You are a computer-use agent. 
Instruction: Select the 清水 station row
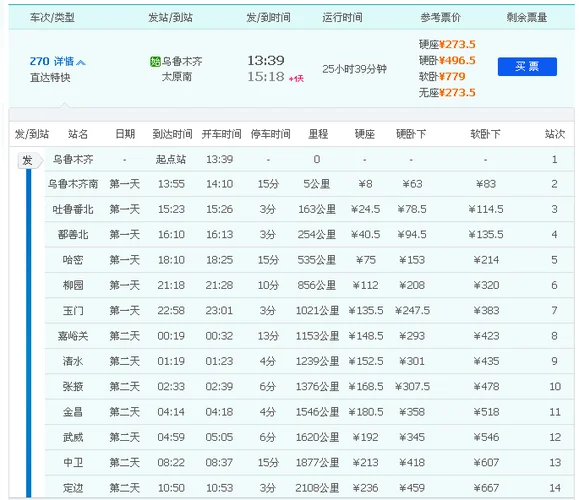309,361
